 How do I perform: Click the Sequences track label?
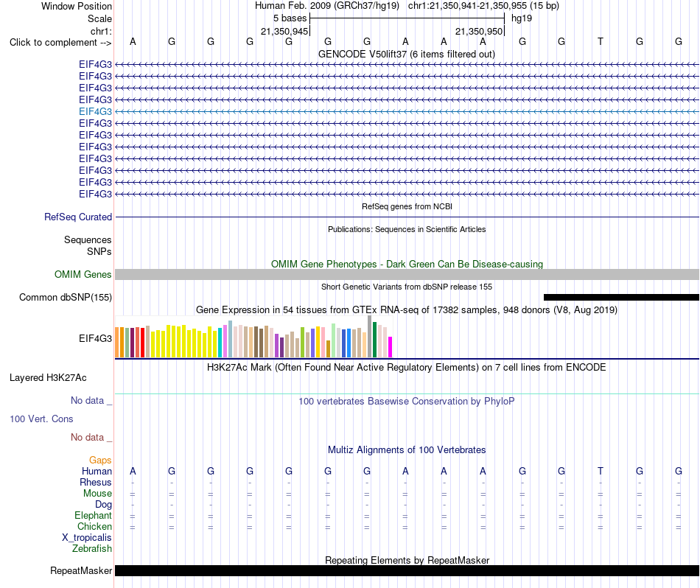pyautogui.click(x=88, y=239)
